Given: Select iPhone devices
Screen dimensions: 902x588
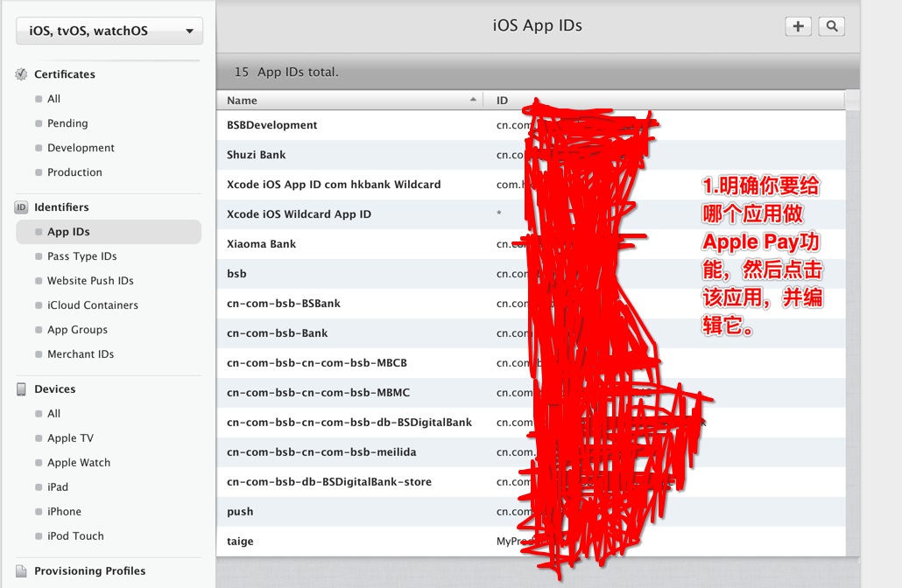Looking at the screenshot, I should (x=64, y=512).
